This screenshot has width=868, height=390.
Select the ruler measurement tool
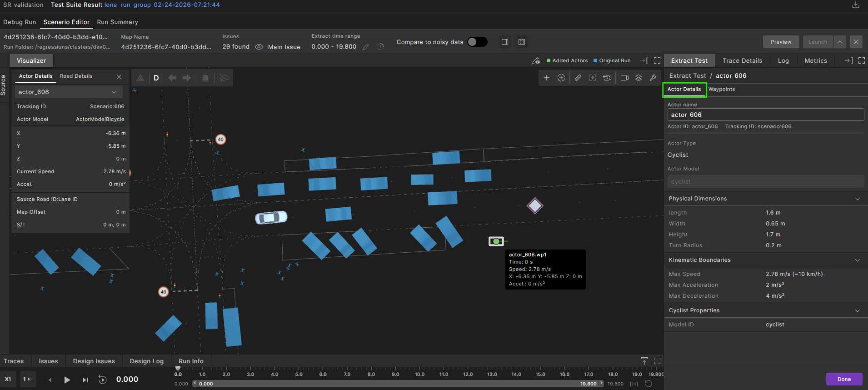click(578, 78)
